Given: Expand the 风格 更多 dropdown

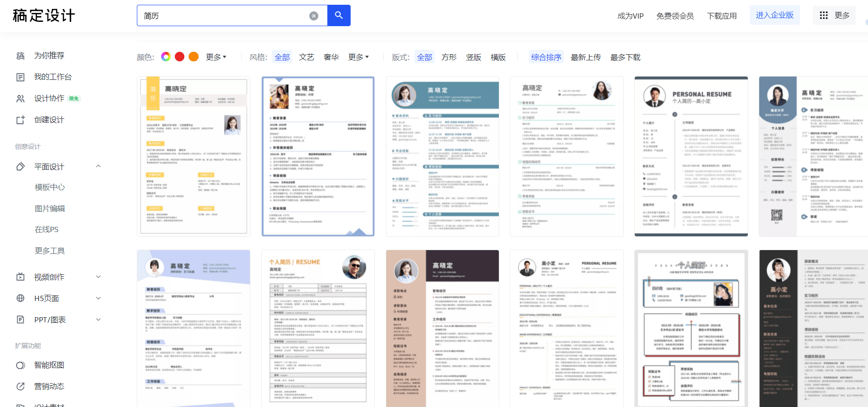Looking at the screenshot, I should click(x=358, y=57).
